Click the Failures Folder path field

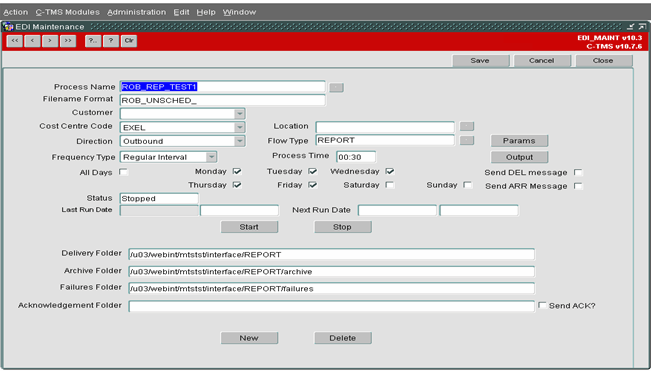coord(332,288)
